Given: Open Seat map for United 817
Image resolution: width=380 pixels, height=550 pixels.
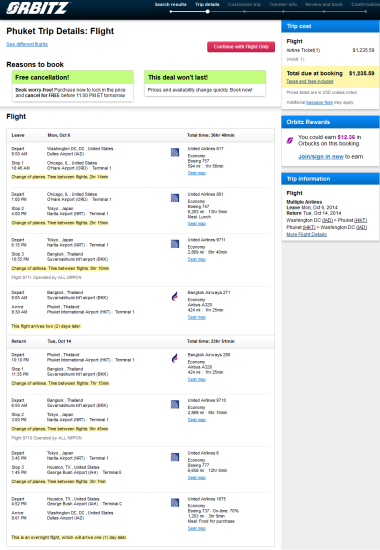Looking at the screenshot, I should coord(196,173).
